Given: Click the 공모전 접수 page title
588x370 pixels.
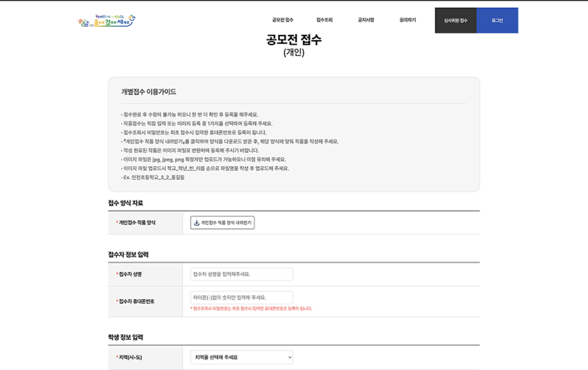Looking at the screenshot, I should tap(294, 40).
